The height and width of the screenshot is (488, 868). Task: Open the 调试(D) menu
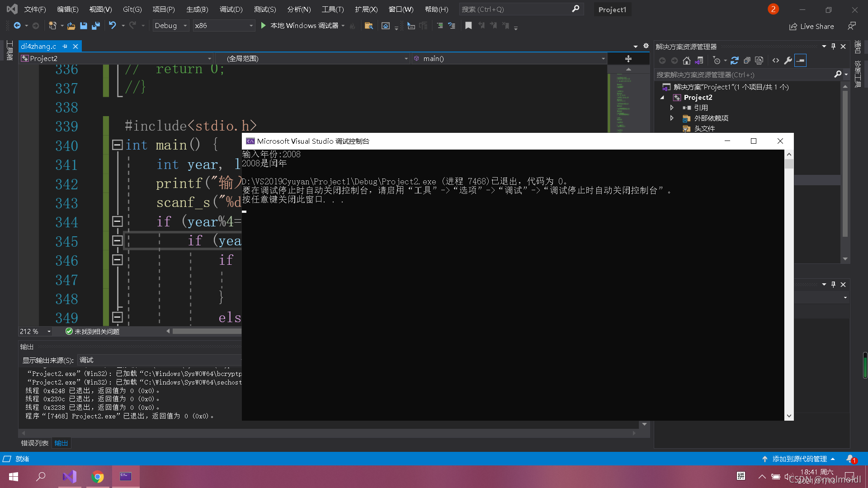[231, 9]
